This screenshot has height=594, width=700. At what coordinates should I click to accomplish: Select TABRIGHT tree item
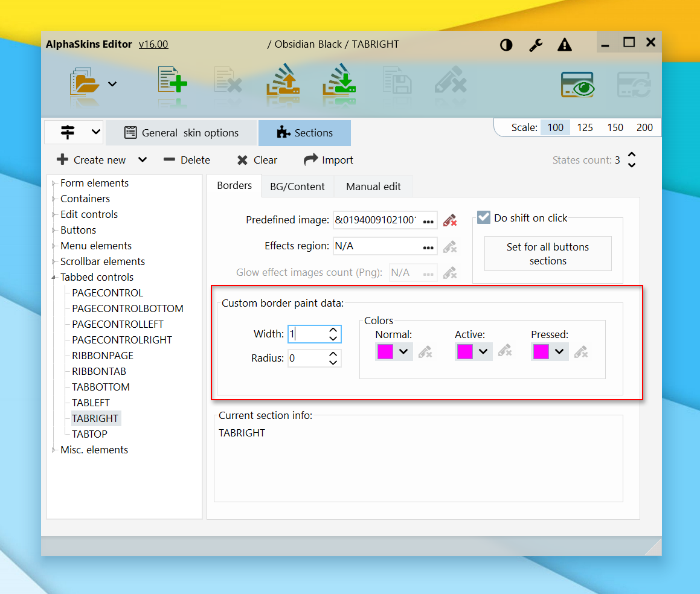[x=95, y=418]
